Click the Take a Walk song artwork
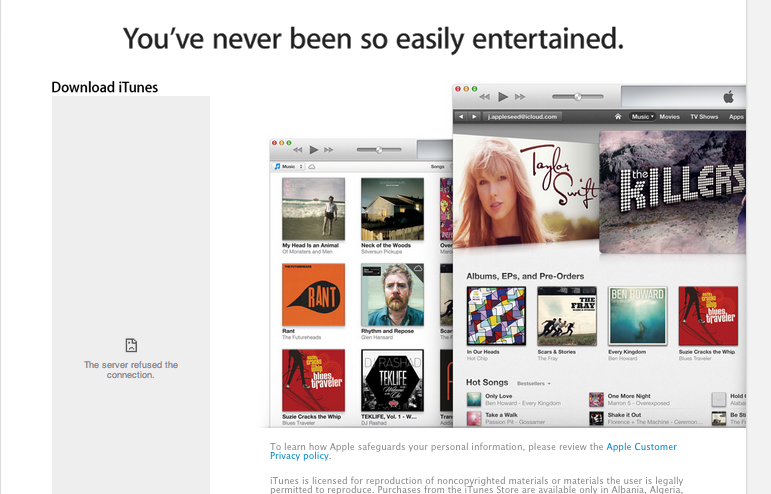 point(474,418)
